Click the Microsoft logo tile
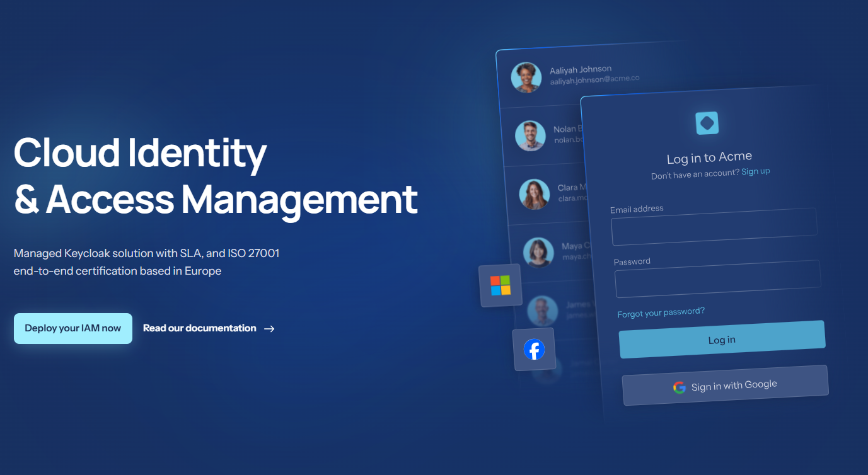Image resolution: width=868 pixels, height=475 pixels. click(x=501, y=285)
